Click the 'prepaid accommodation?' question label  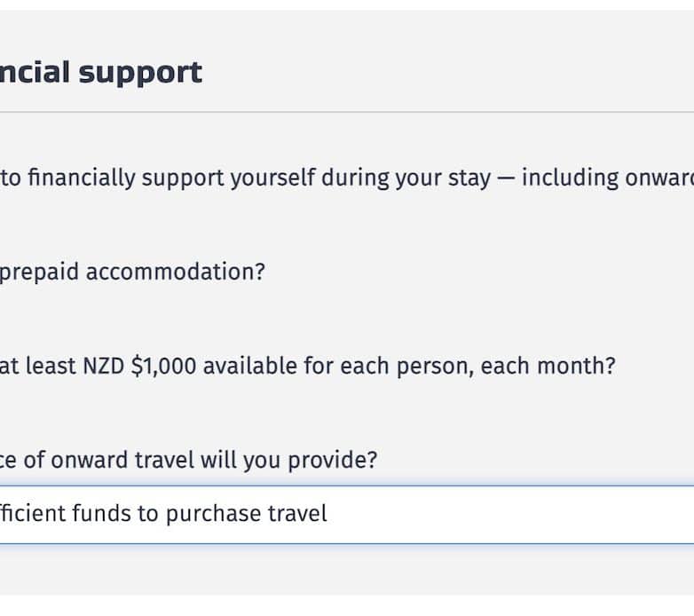tap(131, 272)
